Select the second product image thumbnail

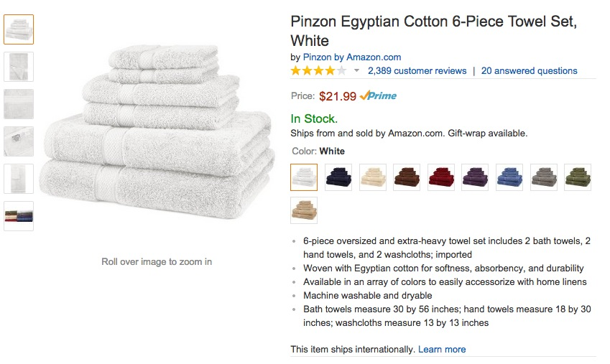coord(19,67)
